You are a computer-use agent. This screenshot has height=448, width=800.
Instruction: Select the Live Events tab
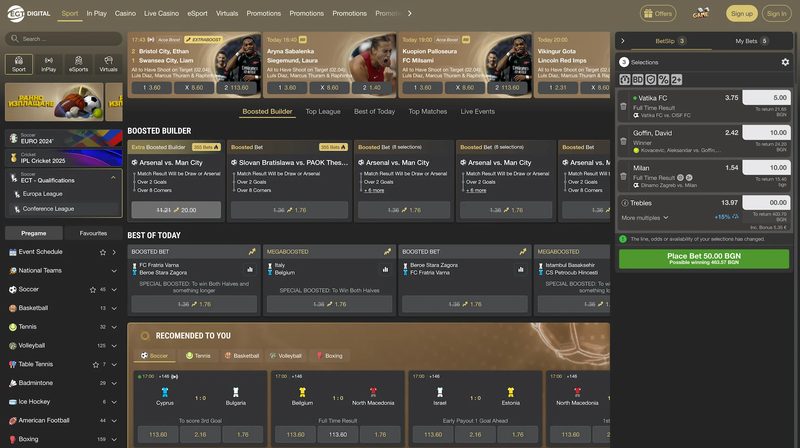(478, 111)
